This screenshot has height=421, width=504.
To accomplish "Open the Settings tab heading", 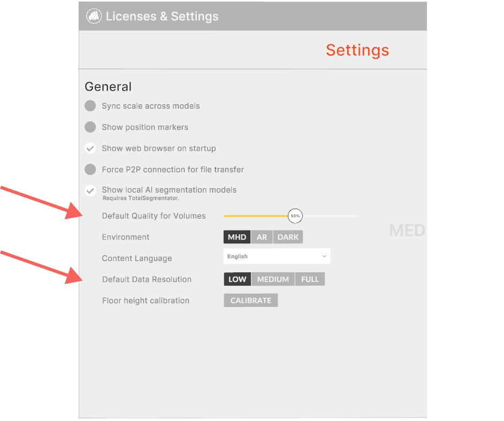I will pos(357,50).
